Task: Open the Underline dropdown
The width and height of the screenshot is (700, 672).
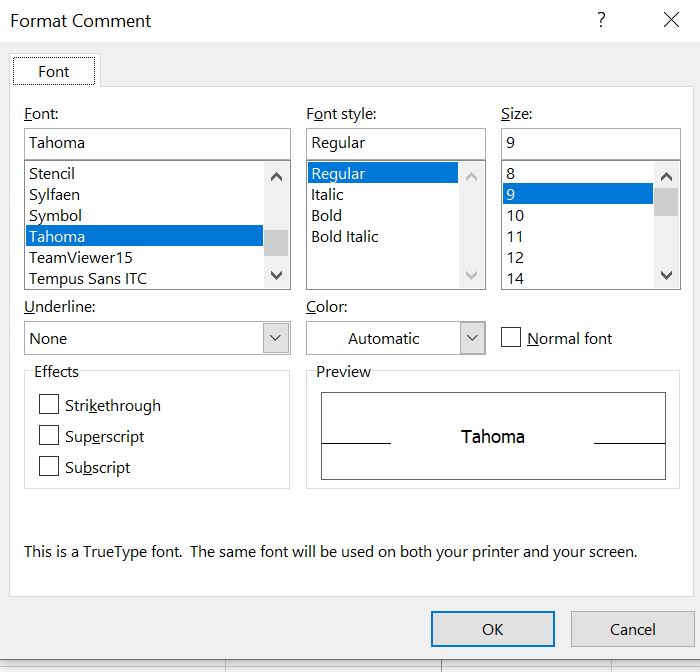Action: (x=276, y=338)
